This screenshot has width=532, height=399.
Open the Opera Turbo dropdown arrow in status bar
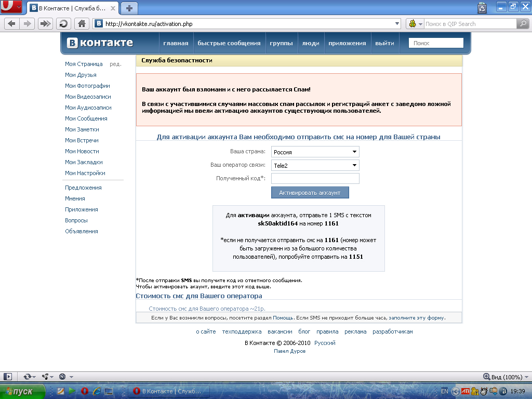tap(71, 377)
